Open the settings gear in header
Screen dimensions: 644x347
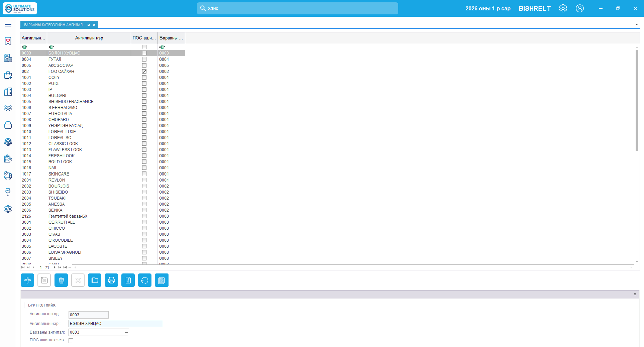[563, 8]
